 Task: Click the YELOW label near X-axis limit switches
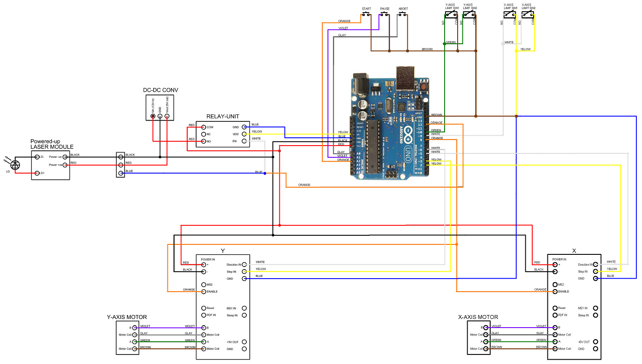[525, 49]
